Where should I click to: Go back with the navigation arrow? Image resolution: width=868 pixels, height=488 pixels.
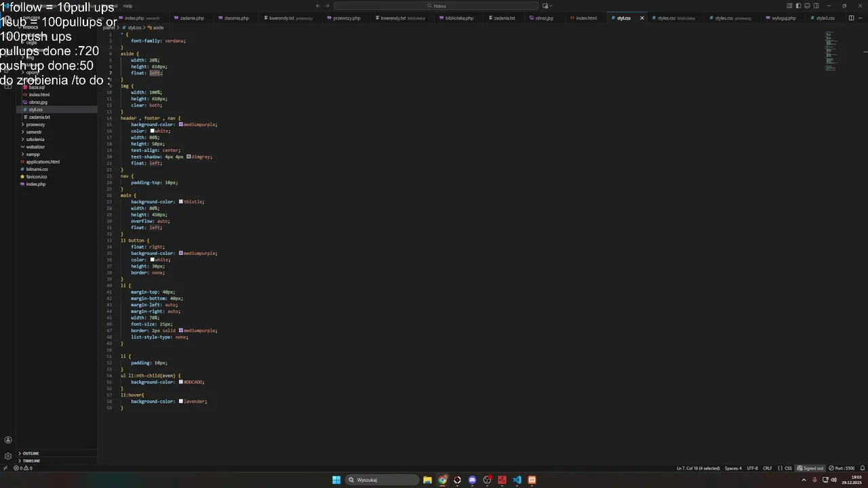[317, 6]
